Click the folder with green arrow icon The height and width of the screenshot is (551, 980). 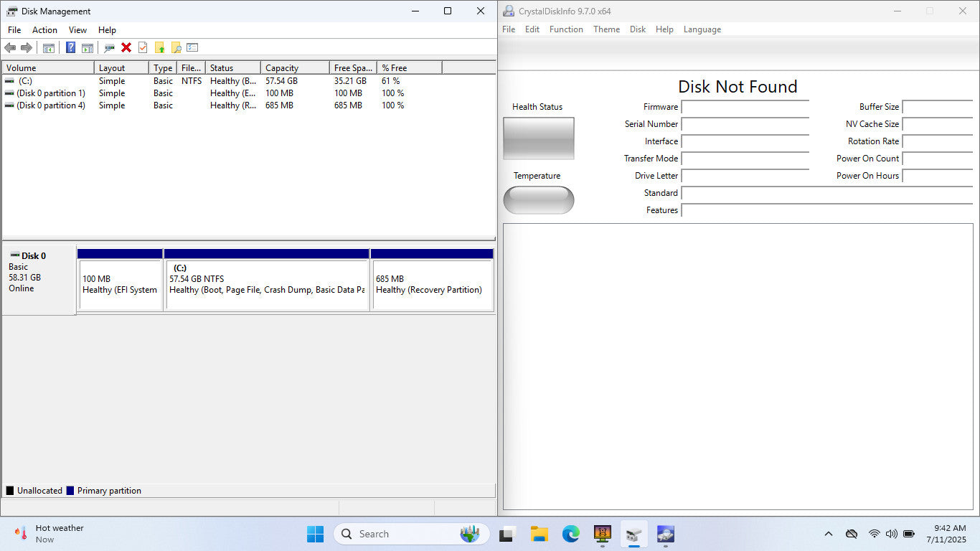(x=159, y=47)
